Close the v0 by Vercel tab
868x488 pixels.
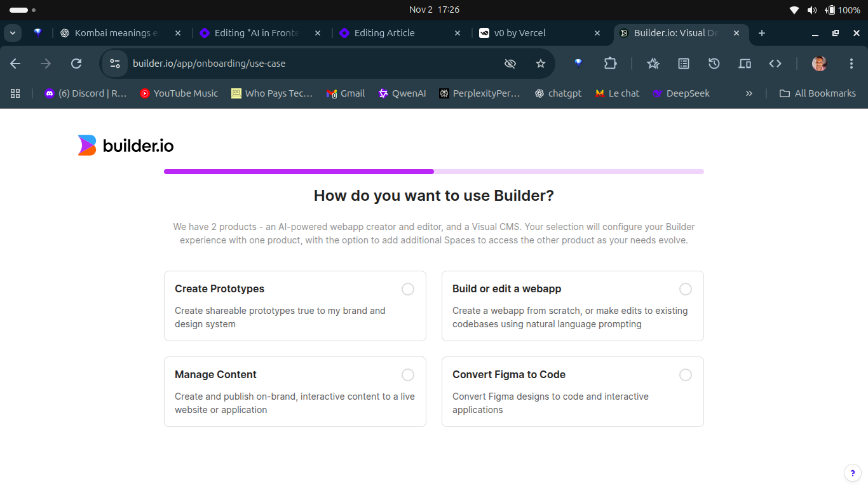(597, 33)
